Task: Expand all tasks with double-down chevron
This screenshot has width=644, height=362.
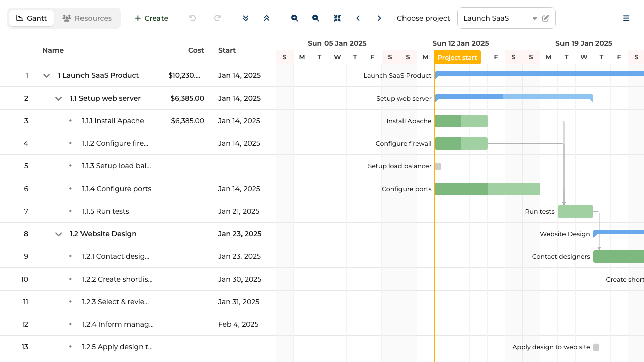Action: [246, 18]
